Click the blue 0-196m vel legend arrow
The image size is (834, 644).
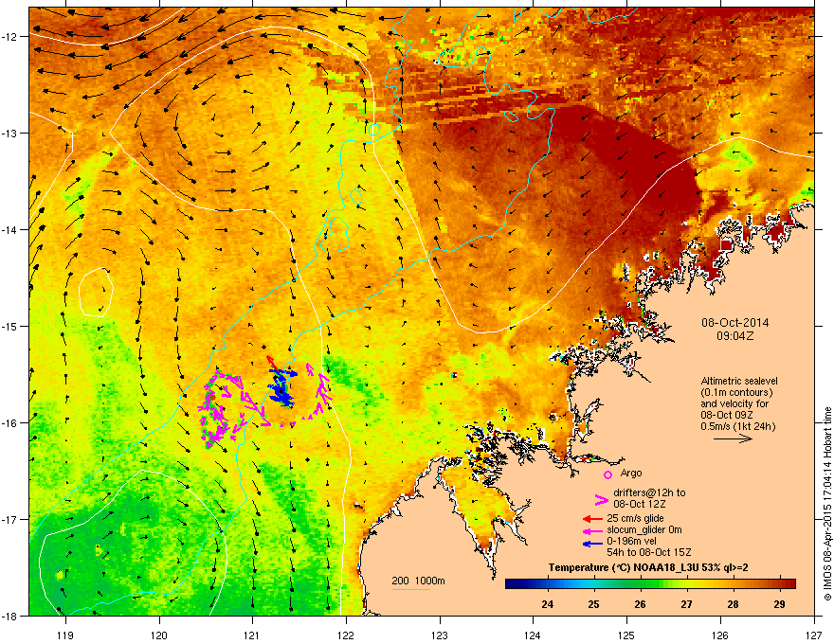[x=592, y=544]
